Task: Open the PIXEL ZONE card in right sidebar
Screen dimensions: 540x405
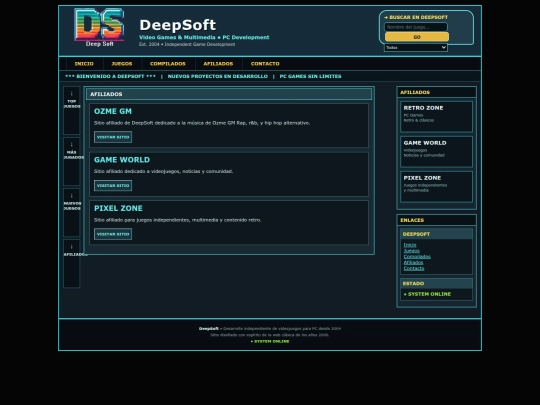Action: 436,187
